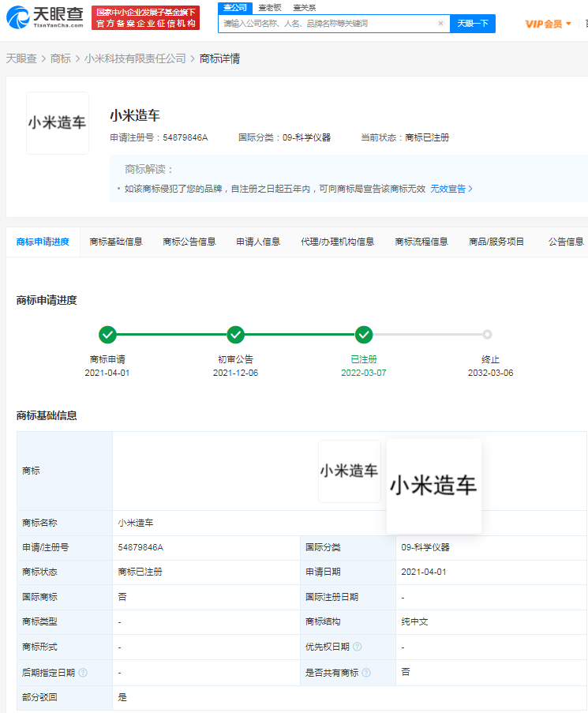Viewport: 588px width, 713px height.
Task: Go to the 商标流程信息 tab
Action: (421, 242)
